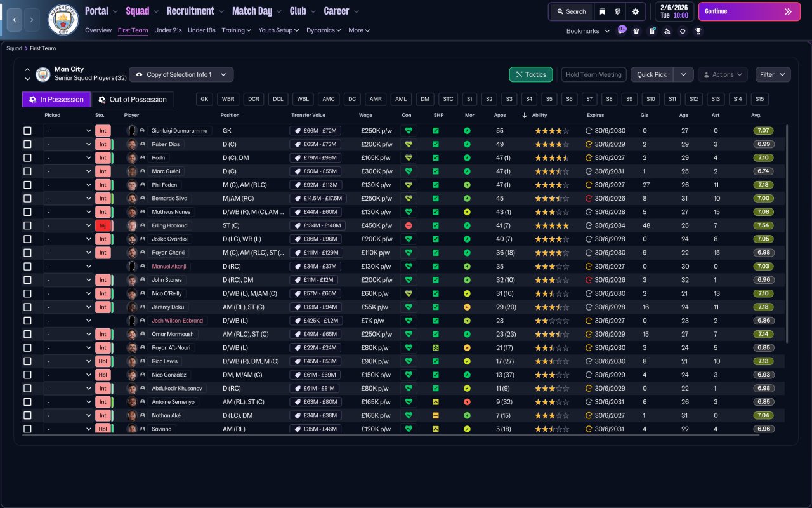
Task: Click the Quick Pick button
Action: tap(652, 74)
